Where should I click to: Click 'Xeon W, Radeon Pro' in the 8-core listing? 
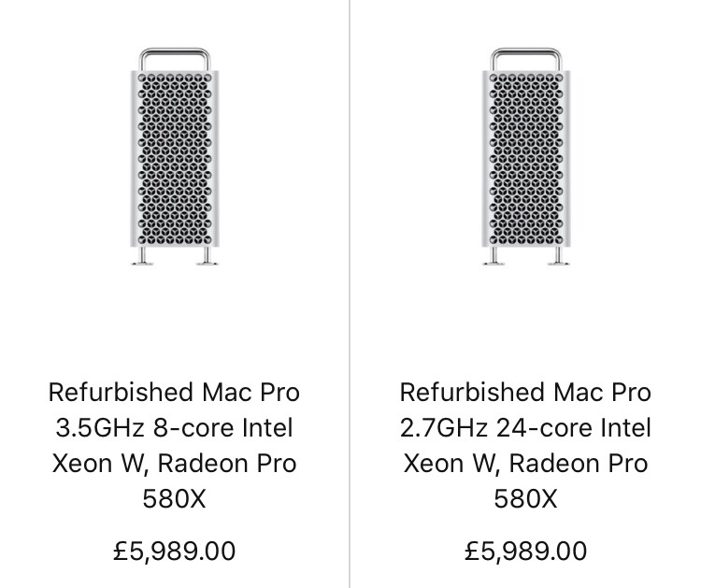point(175,464)
